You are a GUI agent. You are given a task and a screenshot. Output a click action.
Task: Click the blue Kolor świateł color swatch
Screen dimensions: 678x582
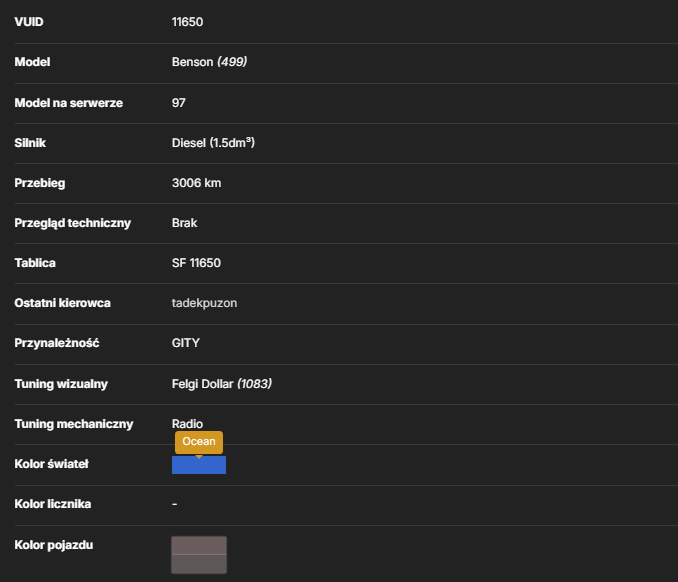199,465
